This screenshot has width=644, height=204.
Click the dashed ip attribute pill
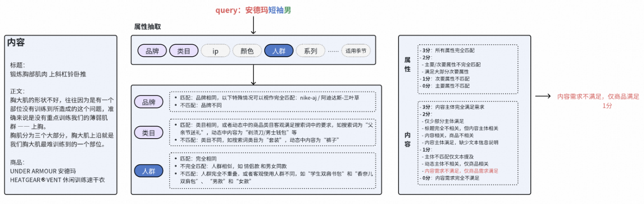click(215, 51)
